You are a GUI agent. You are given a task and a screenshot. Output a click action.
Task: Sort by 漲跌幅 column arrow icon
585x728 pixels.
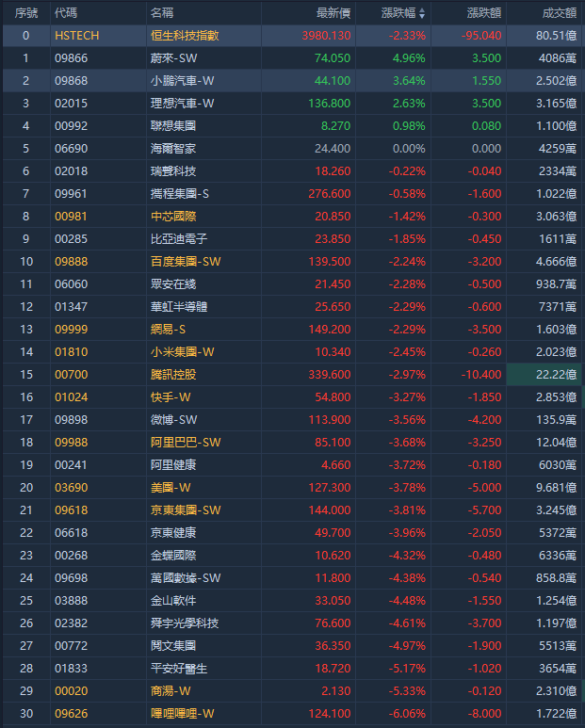point(422,13)
